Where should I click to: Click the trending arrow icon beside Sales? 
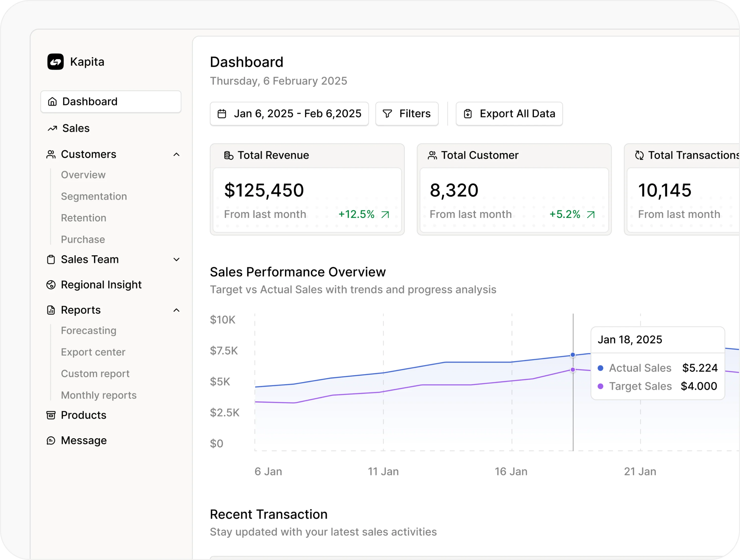[52, 128]
